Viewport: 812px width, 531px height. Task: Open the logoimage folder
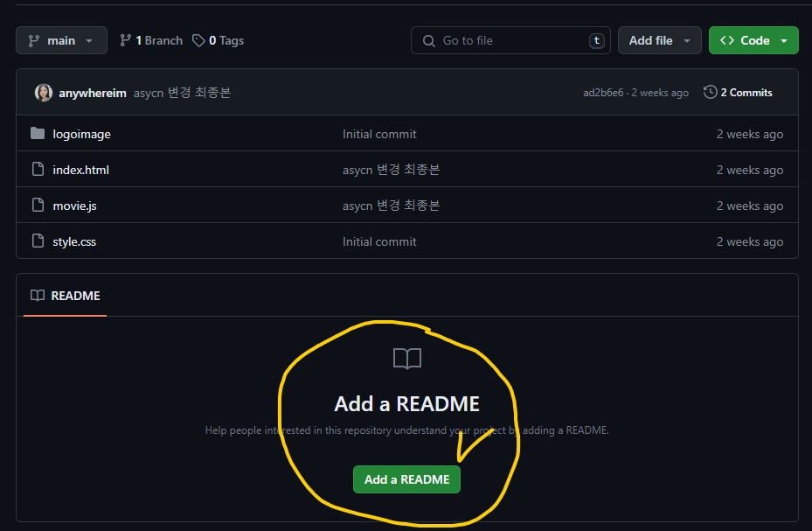82,134
